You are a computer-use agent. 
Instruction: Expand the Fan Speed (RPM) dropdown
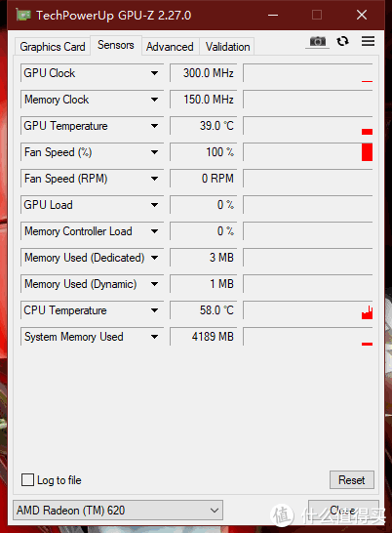point(155,179)
